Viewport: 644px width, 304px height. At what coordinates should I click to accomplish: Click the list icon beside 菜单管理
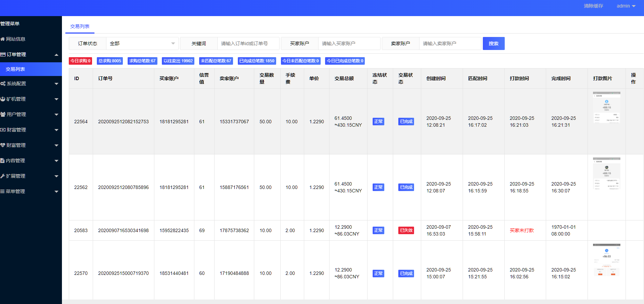pyautogui.click(x=2, y=191)
